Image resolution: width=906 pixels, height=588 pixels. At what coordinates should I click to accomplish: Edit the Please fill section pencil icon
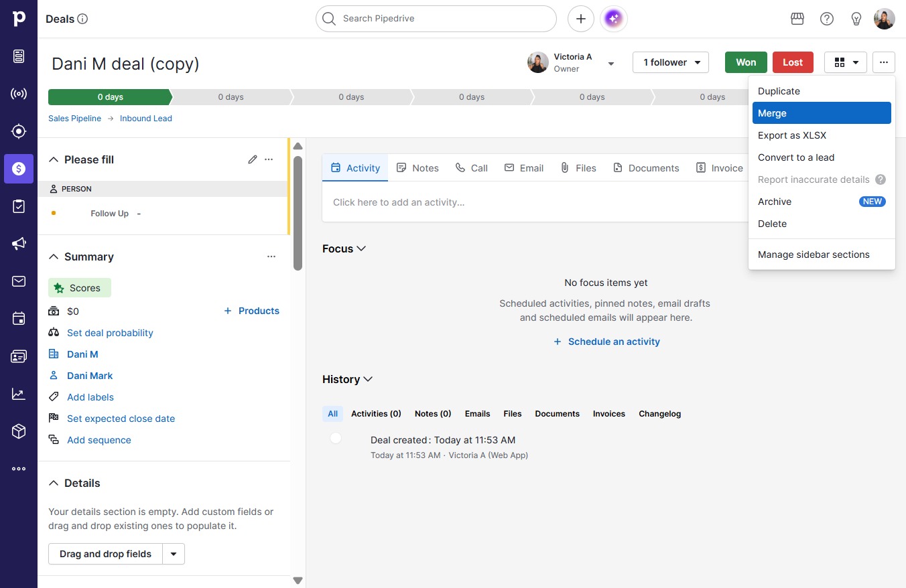click(253, 159)
